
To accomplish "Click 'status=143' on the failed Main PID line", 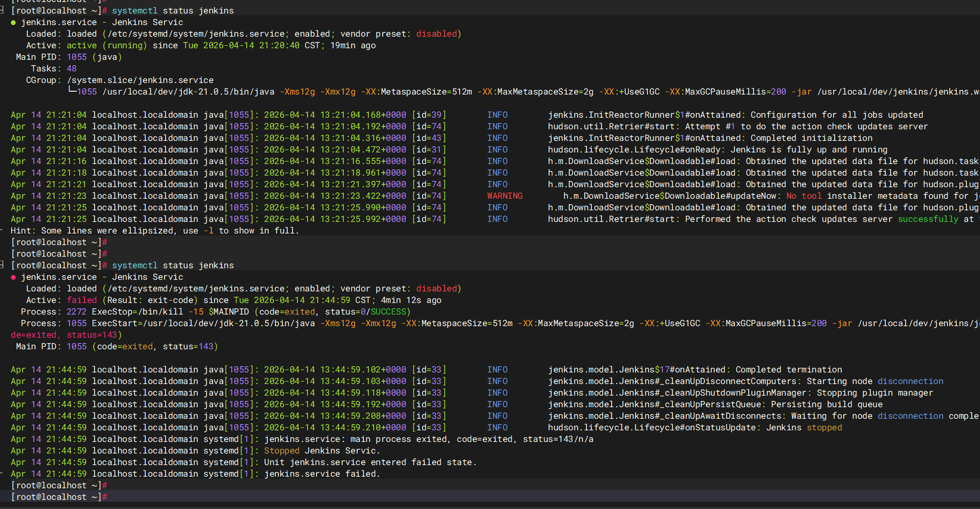I will click(188, 346).
